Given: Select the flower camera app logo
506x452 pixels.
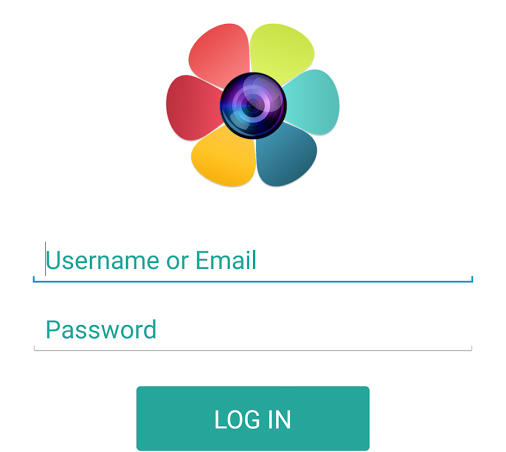Looking at the screenshot, I should (253, 105).
